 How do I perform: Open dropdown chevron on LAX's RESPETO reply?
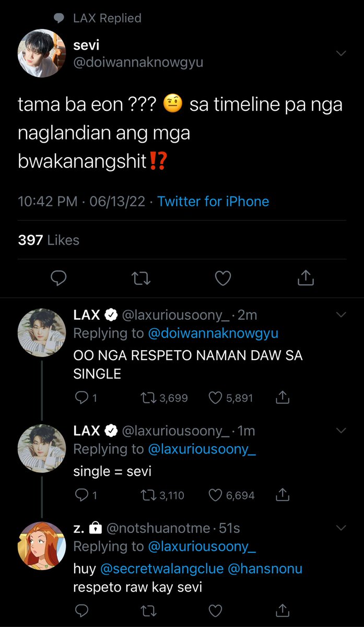click(341, 315)
